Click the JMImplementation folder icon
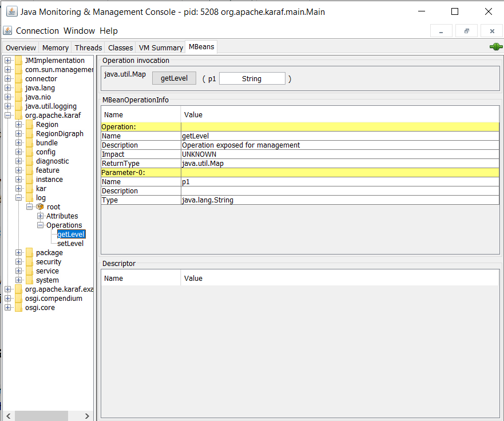The width and height of the screenshot is (504, 421). [19, 61]
